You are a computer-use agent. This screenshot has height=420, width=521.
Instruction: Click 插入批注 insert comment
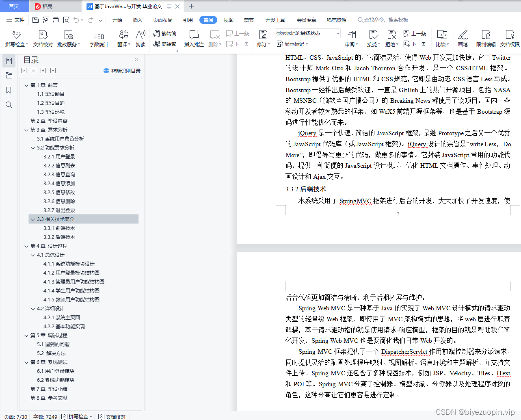pos(194,39)
